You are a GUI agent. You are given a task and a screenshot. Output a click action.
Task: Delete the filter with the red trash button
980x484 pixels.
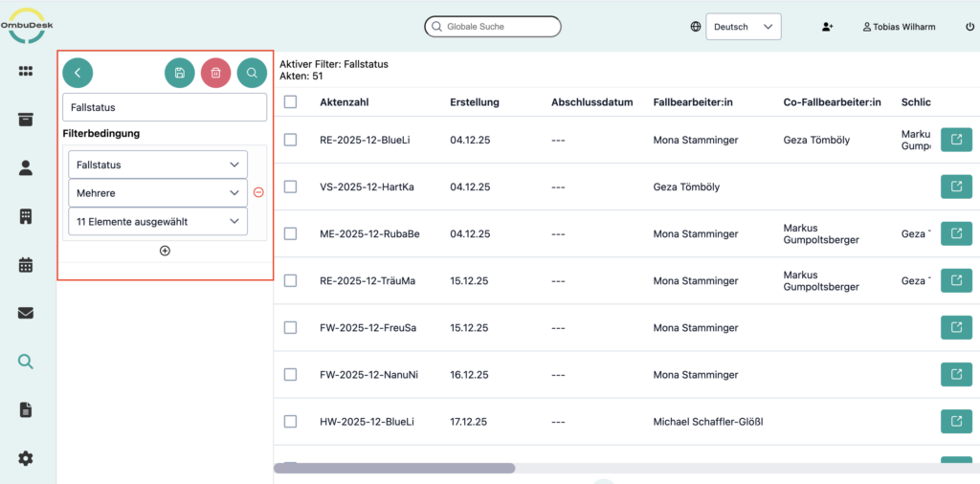pos(215,73)
